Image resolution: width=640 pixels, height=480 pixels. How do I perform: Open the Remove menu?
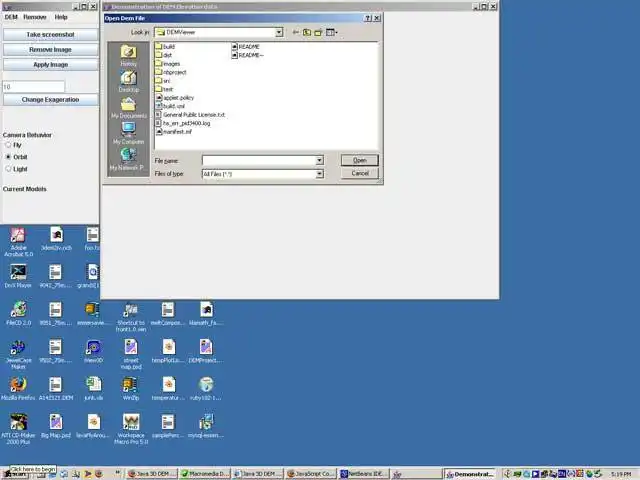pyautogui.click(x=35, y=17)
